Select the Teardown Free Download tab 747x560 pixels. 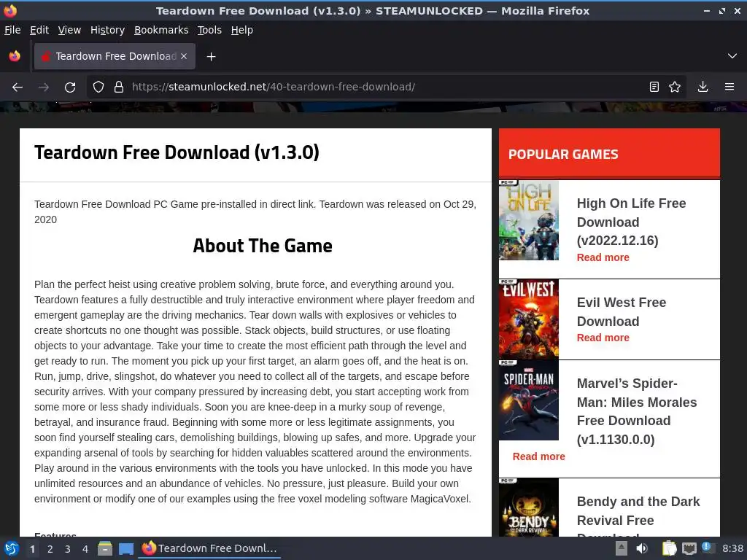(115, 56)
